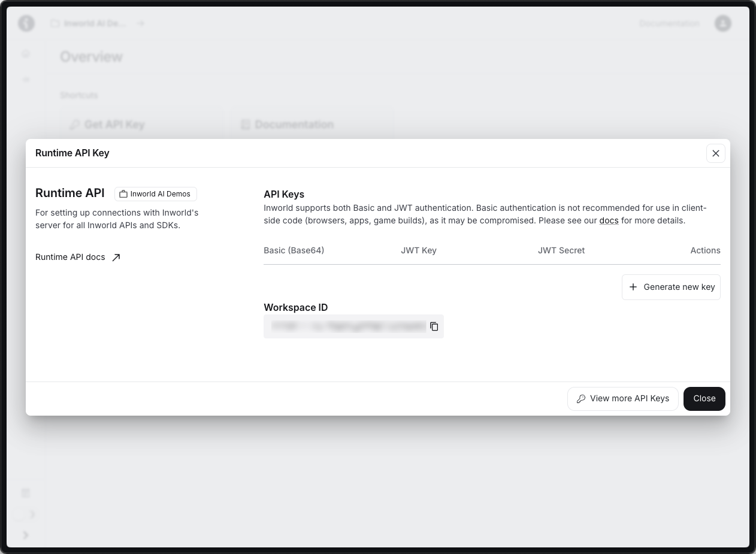The height and width of the screenshot is (554, 756).
Task: Click the Inworld logo in background header
Action: point(26,23)
